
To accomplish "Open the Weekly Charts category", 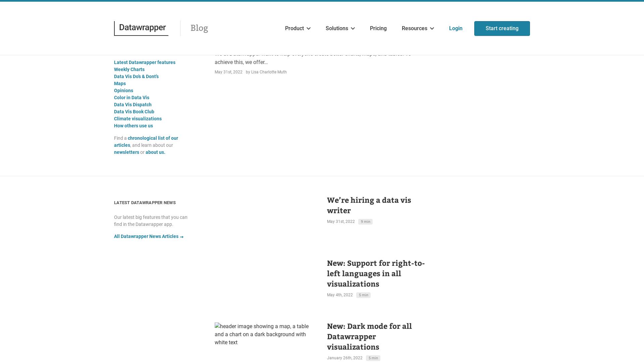I will point(129,69).
